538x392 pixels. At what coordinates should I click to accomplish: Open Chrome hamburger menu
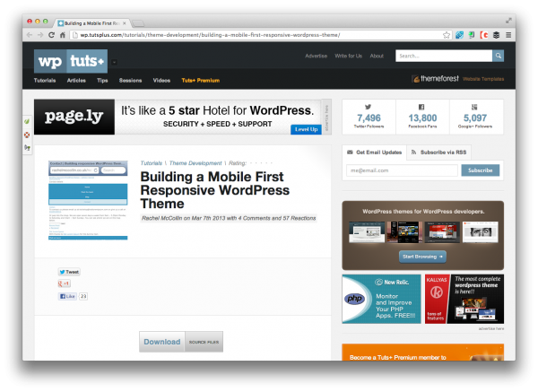508,35
